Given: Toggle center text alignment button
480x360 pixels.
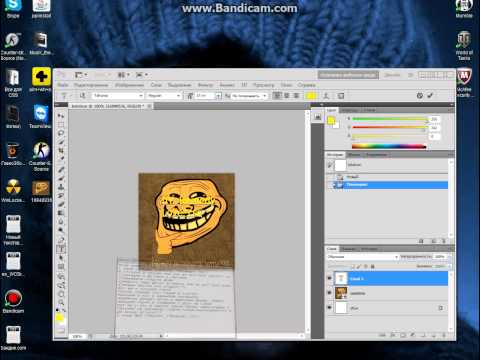Looking at the screenshot, I should click(x=286, y=96).
